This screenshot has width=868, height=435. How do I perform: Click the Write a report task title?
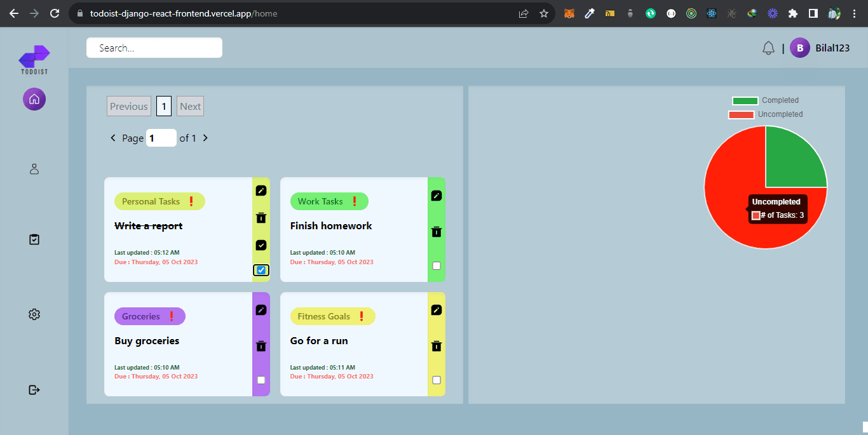tap(149, 226)
